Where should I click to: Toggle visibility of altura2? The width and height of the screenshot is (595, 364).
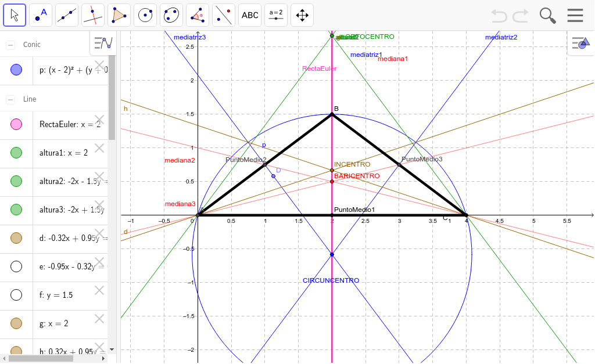[x=16, y=181]
